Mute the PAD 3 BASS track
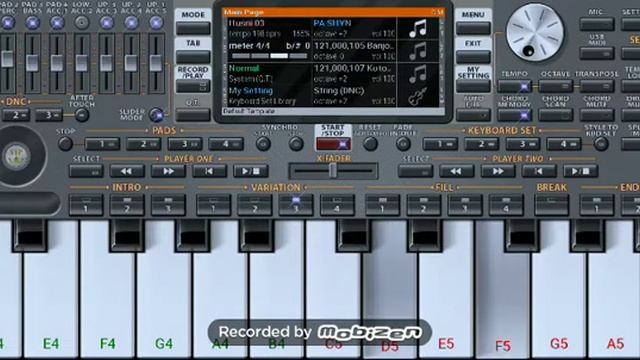Viewport: 640px width, 360px height. click(32, 23)
